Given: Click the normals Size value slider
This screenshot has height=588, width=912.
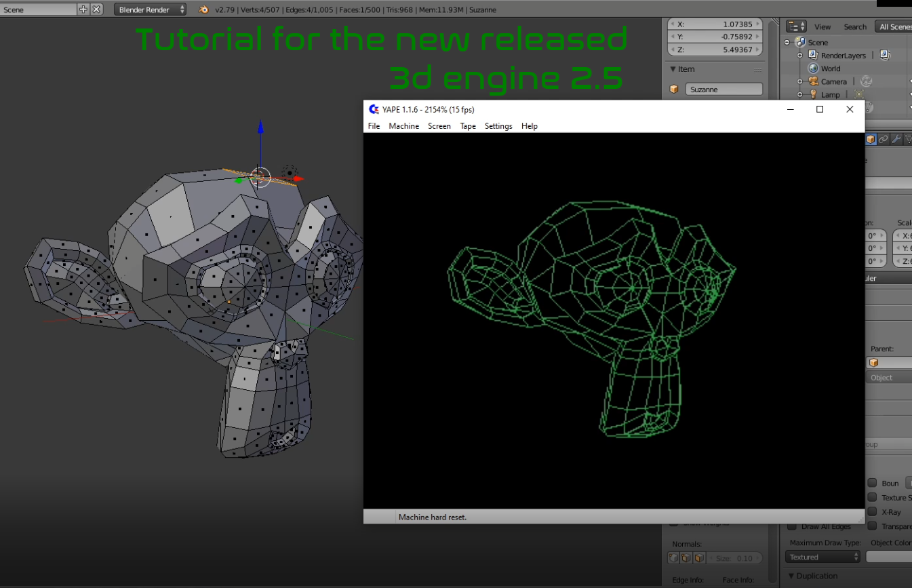Looking at the screenshot, I should (734, 558).
